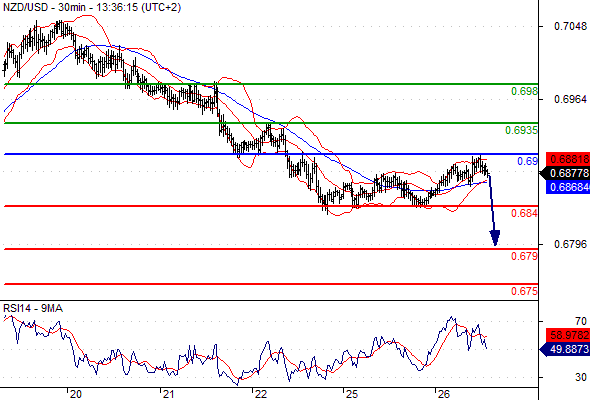
Task: Click the date label 25 on time axis
Action: tap(352, 394)
